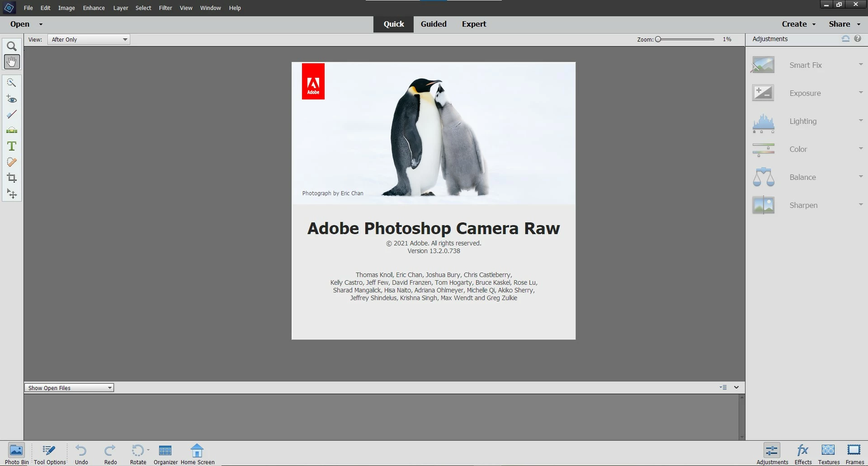The width and height of the screenshot is (868, 466).
Task: Switch to Expert edit mode
Action: click(474, 24)
